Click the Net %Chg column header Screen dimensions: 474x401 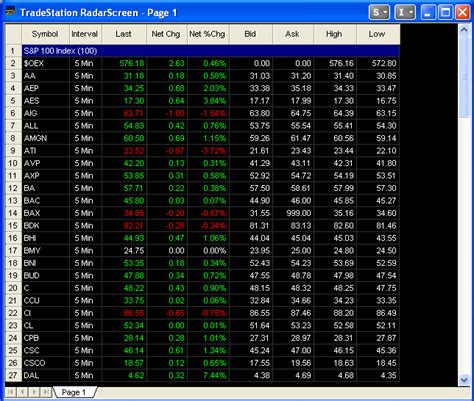coord(208,34)
